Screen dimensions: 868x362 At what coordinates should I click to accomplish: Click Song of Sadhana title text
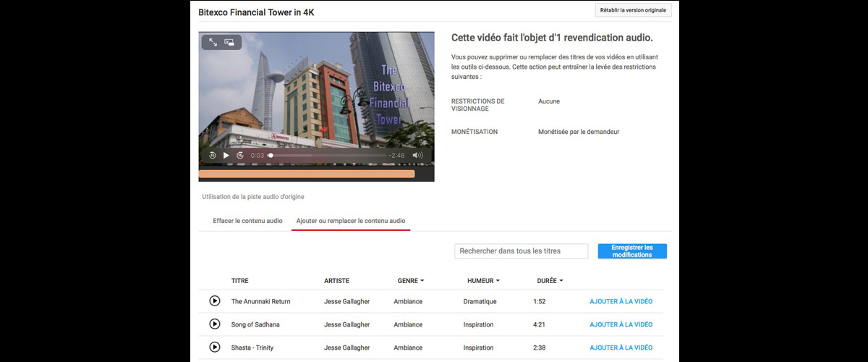pyautogui.click(x=255, y=324)
